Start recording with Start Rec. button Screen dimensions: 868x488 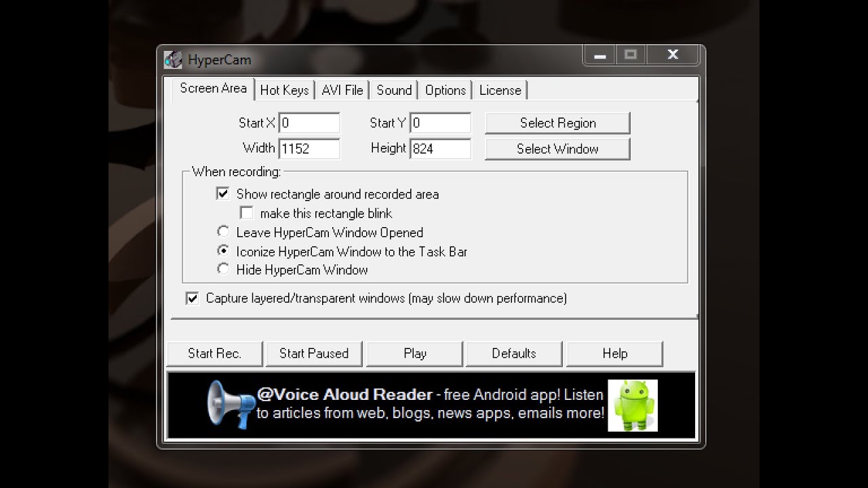coord(215,353)
